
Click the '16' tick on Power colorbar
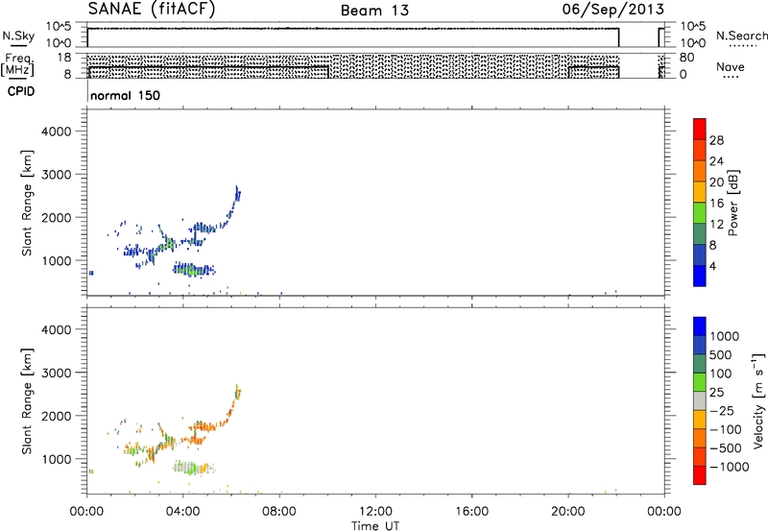coord(716,204)
